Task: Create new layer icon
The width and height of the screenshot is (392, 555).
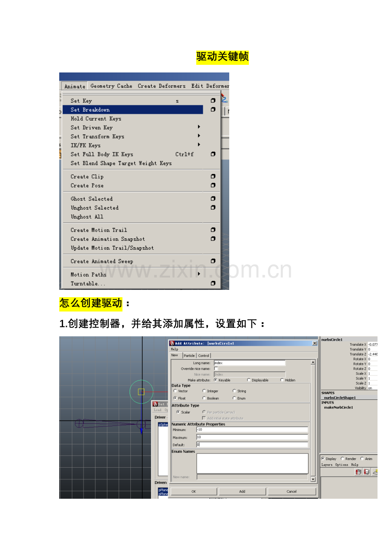Action: pos(375,472)
